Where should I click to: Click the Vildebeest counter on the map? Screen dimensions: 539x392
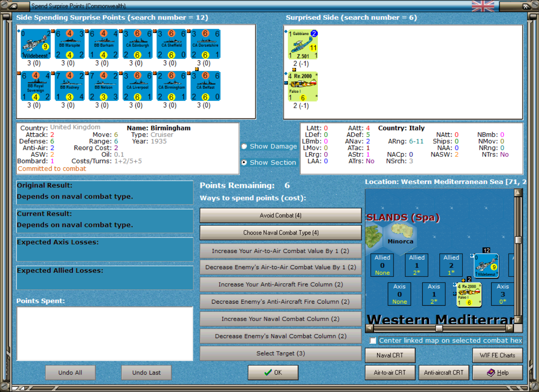click(x=486, y=266)
